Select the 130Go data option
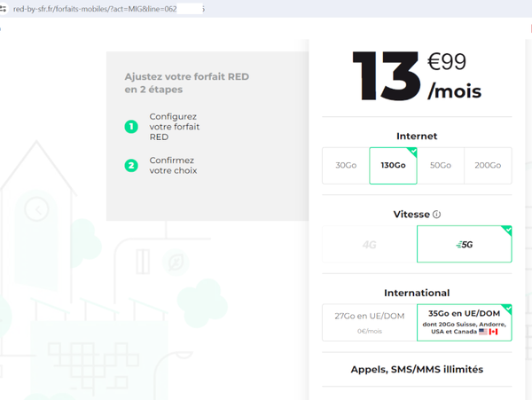Image resolution: width=532 pixels, height=400 pixels. click(393, 166)
